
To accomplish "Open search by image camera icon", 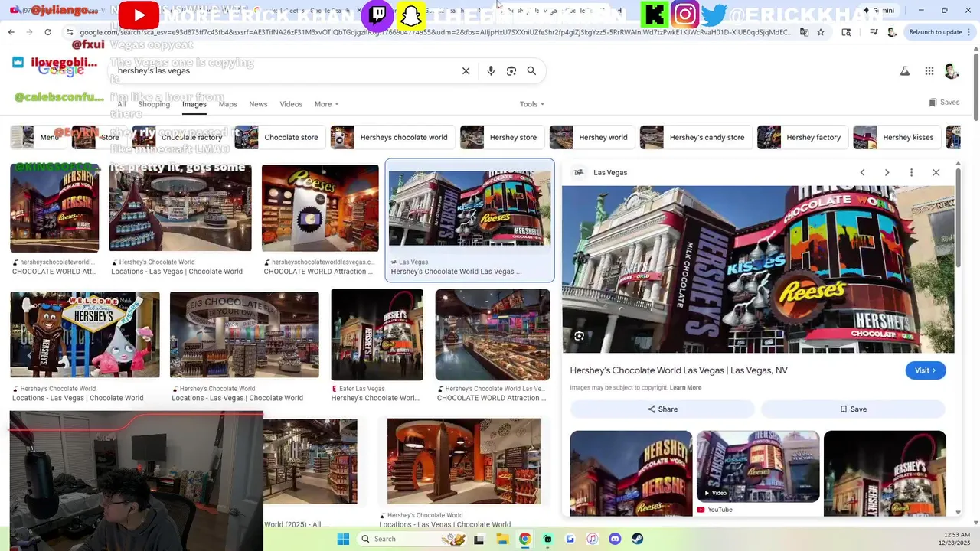I will click(511, 70).
